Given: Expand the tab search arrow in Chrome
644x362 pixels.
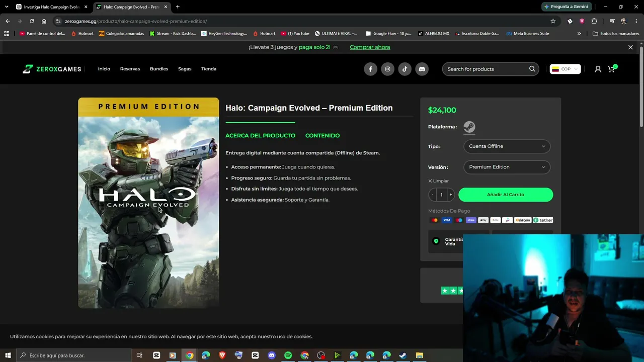Looking at the screenshot, I should click(7, 7).
